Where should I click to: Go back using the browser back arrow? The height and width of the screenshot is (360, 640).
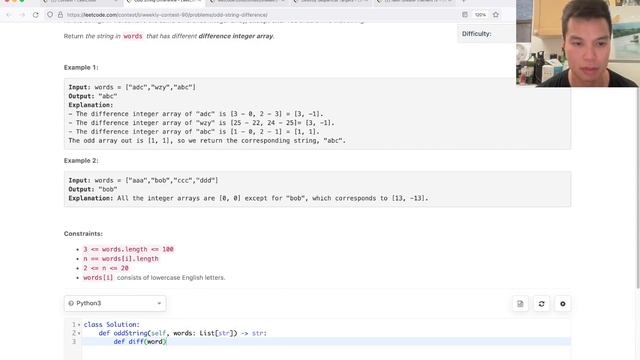[9, 15]
